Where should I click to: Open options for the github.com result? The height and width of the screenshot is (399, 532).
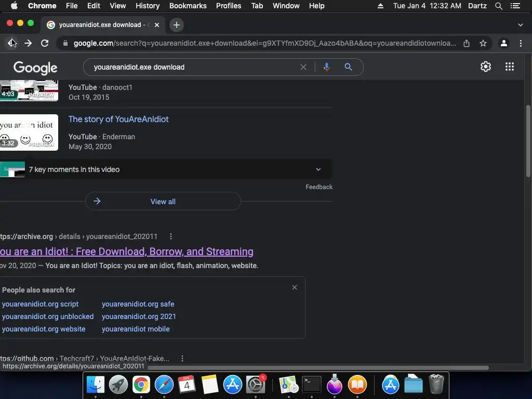(x=182, y=358)
